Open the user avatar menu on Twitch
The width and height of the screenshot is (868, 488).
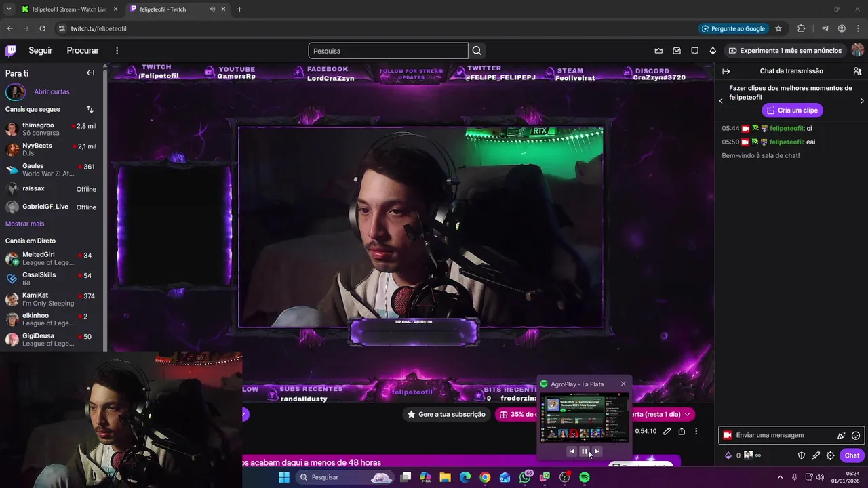858,51
